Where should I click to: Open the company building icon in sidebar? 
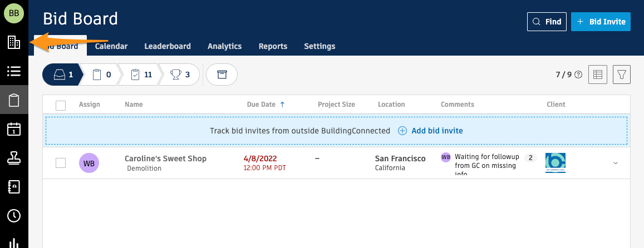point(14,42)
